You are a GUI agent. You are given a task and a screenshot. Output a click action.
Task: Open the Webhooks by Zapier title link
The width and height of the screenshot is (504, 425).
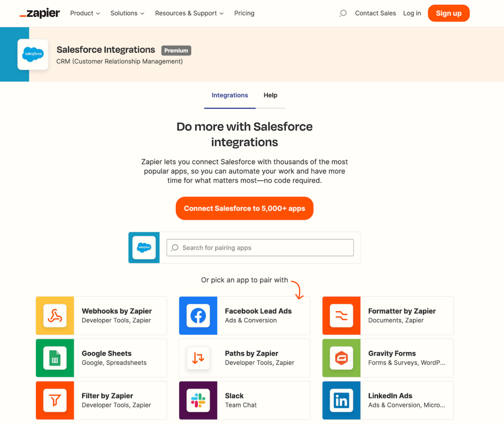point(117,311)
